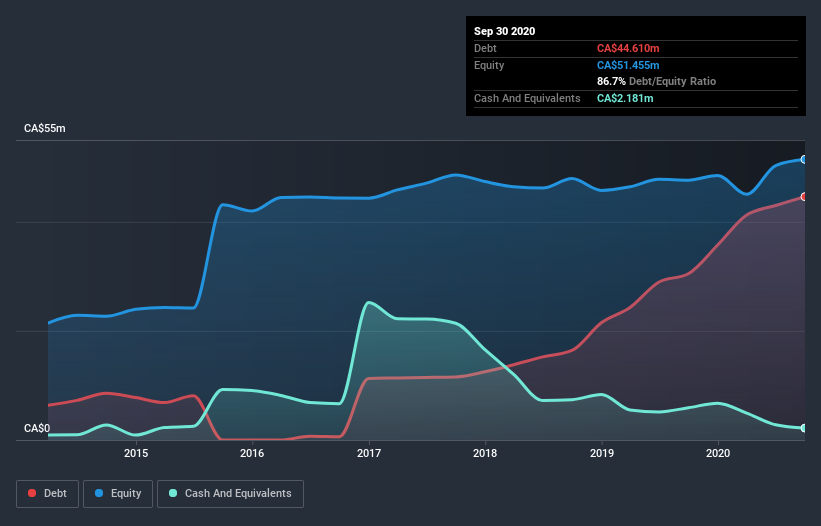This screenshot has height=526, width=821.
Task: Click the Equity label in the tooltip
Action: click(x=489, y=65)
